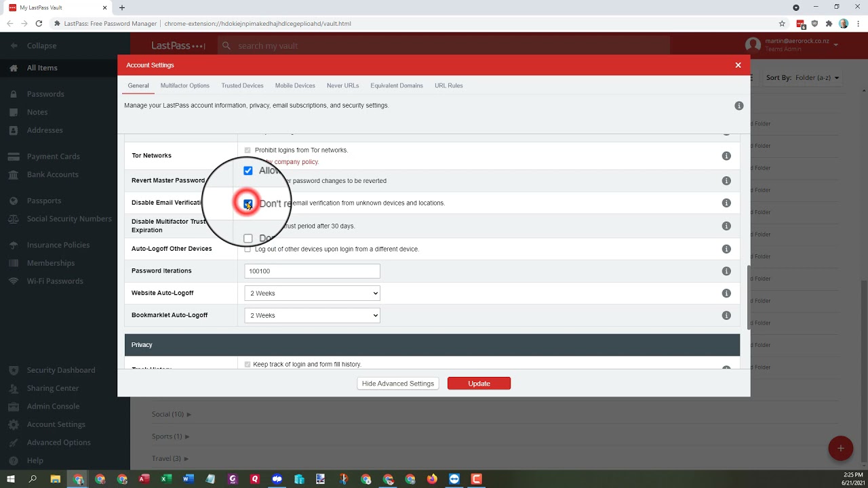
Task: Open Help in the sidebar
Action: 26,460
